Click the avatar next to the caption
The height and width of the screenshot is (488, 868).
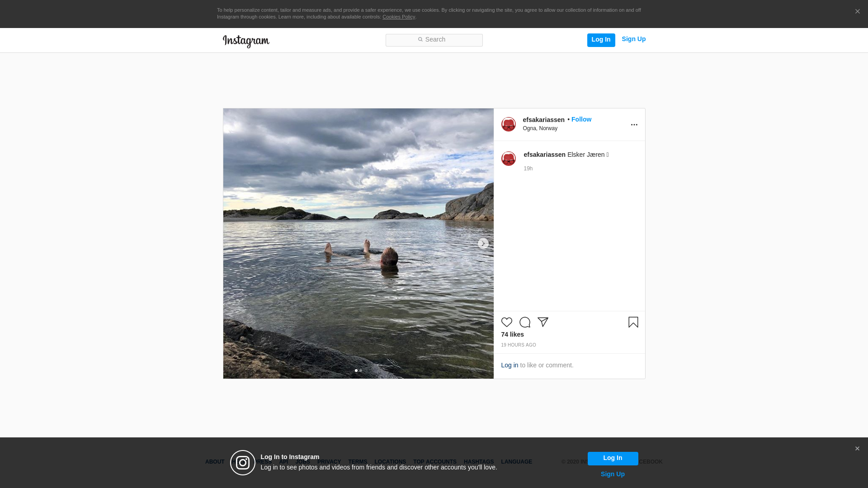tap(509, 159)
